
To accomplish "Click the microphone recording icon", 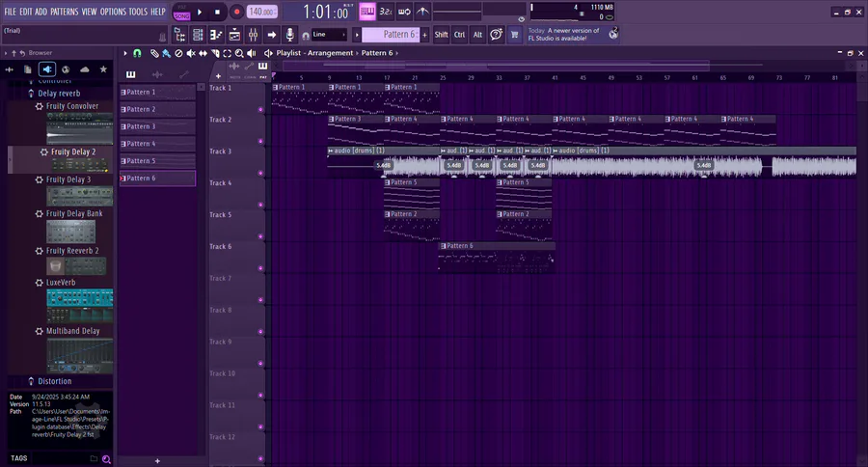I will click(x=289, y=35).
